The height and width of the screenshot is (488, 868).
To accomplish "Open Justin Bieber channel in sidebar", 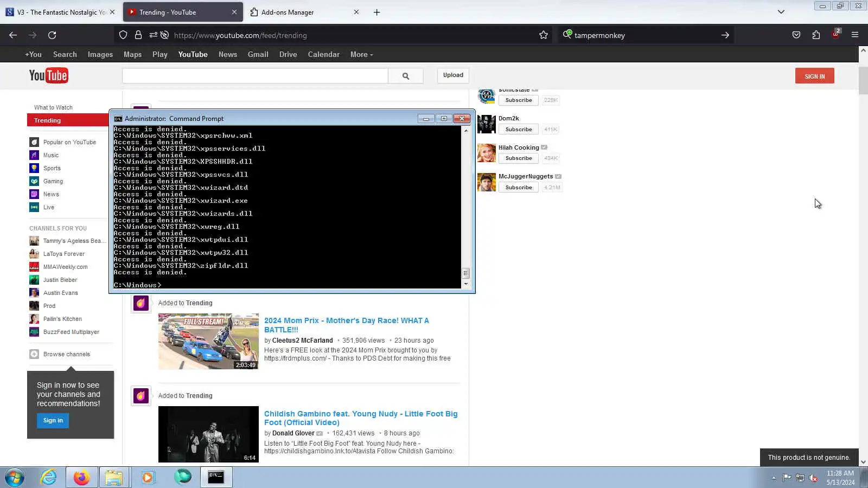I will coord(60,280).
